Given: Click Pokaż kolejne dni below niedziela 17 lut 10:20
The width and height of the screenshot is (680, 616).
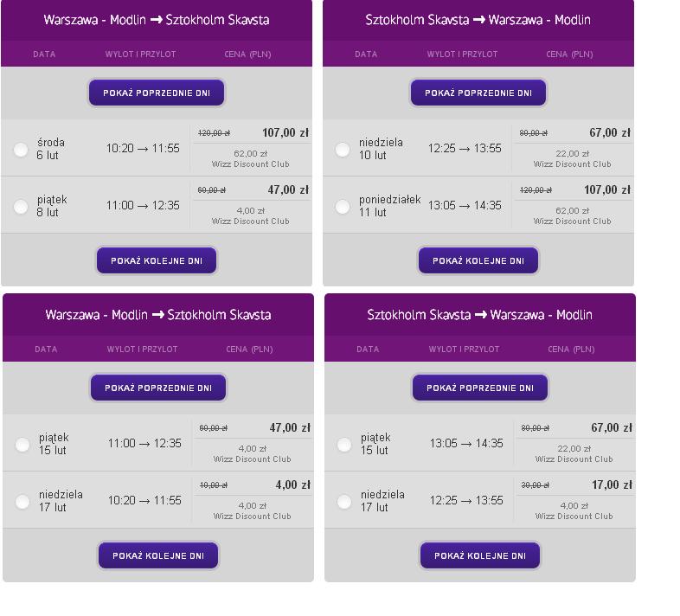Looking at the screenshot, I should (158, 555).
